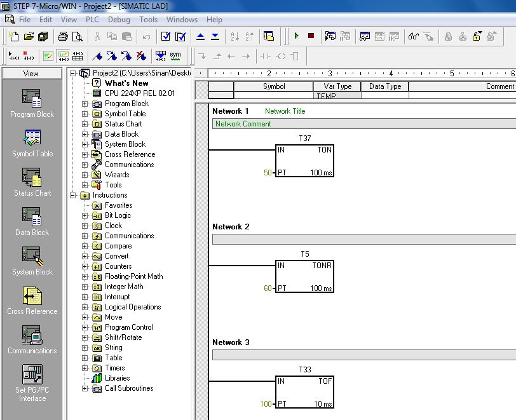Collapse the Project2 root node
Viewport: 516px width, 420px height.
72,73
